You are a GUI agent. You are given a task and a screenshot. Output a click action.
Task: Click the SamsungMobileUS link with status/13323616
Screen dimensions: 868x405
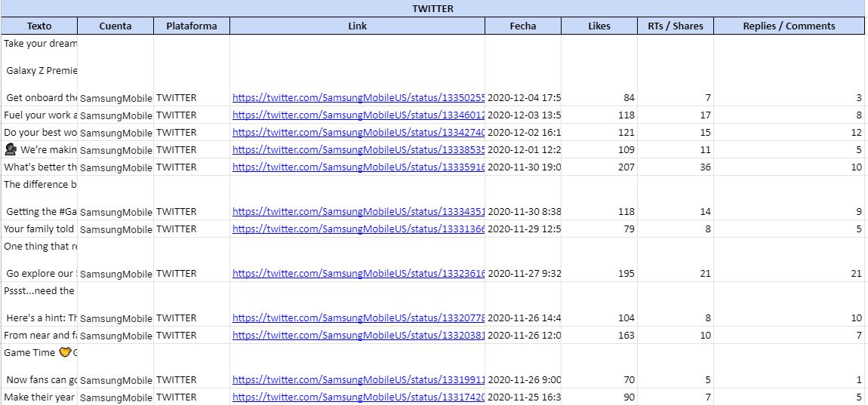(358, 274)
